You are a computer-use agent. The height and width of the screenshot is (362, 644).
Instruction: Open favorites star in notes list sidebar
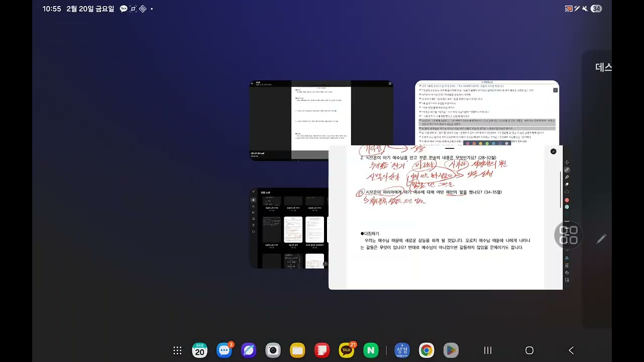coord(253,206)
